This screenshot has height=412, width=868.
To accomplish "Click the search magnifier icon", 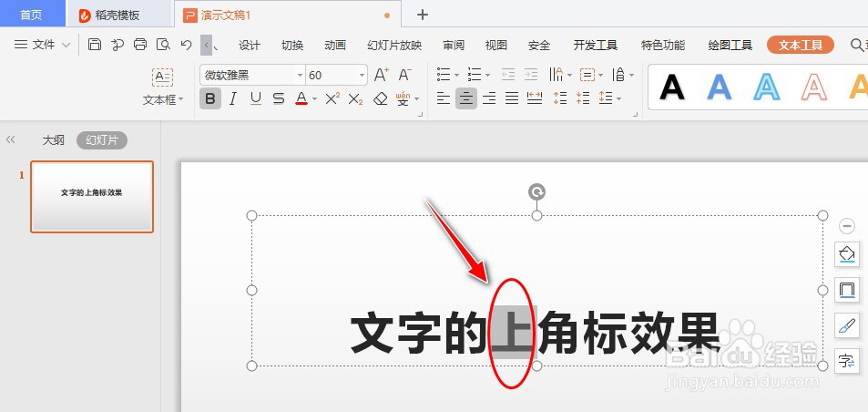I will 856,45.
